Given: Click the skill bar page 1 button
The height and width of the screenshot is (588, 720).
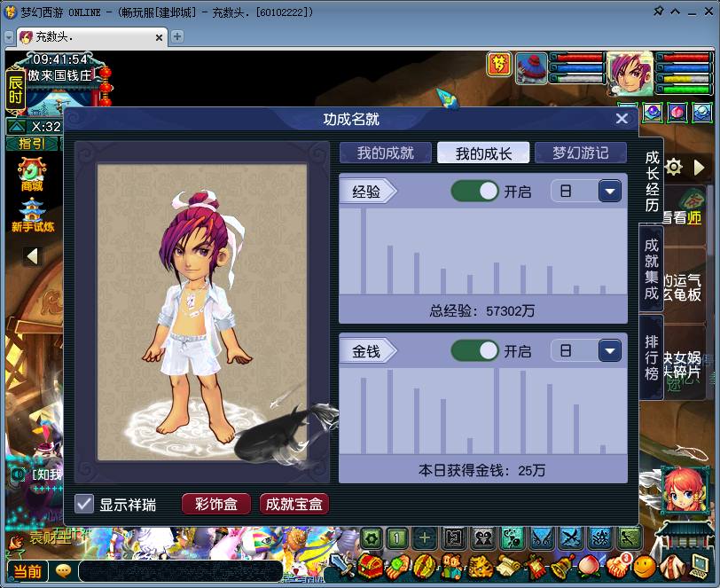Looking at the screenshot, I should click(397, 537).
